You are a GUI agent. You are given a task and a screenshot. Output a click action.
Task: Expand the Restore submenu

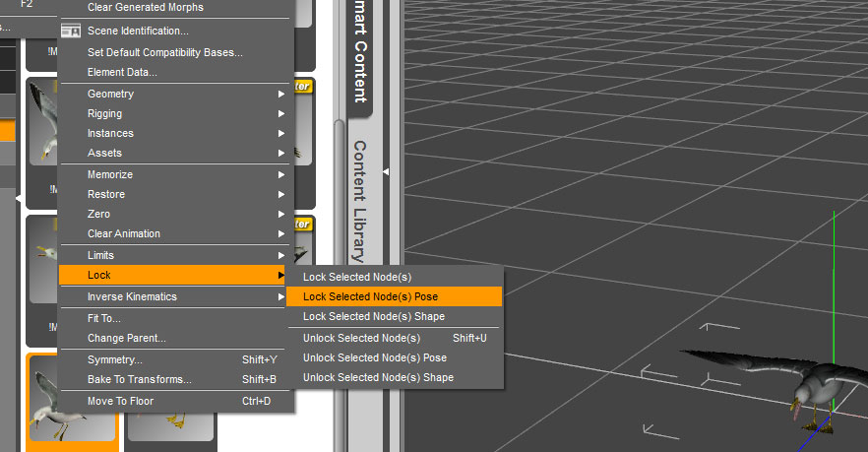pyautogui.click(x=174, y=194)
